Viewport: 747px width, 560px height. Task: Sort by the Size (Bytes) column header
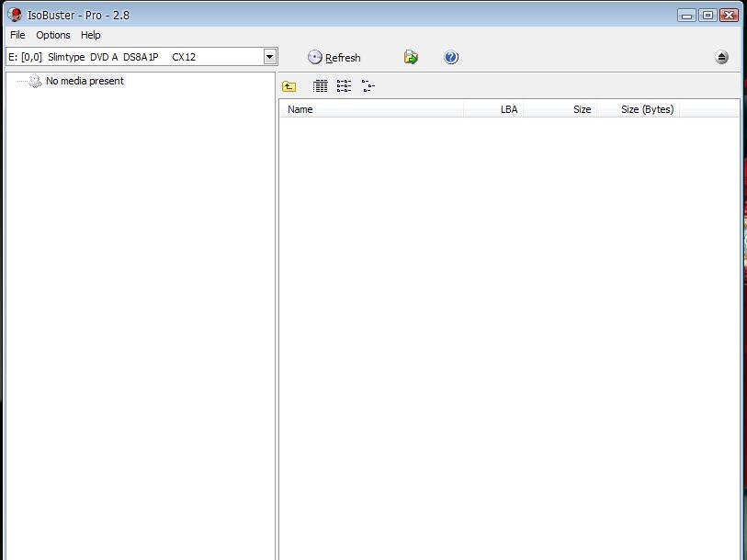point(639,109)
